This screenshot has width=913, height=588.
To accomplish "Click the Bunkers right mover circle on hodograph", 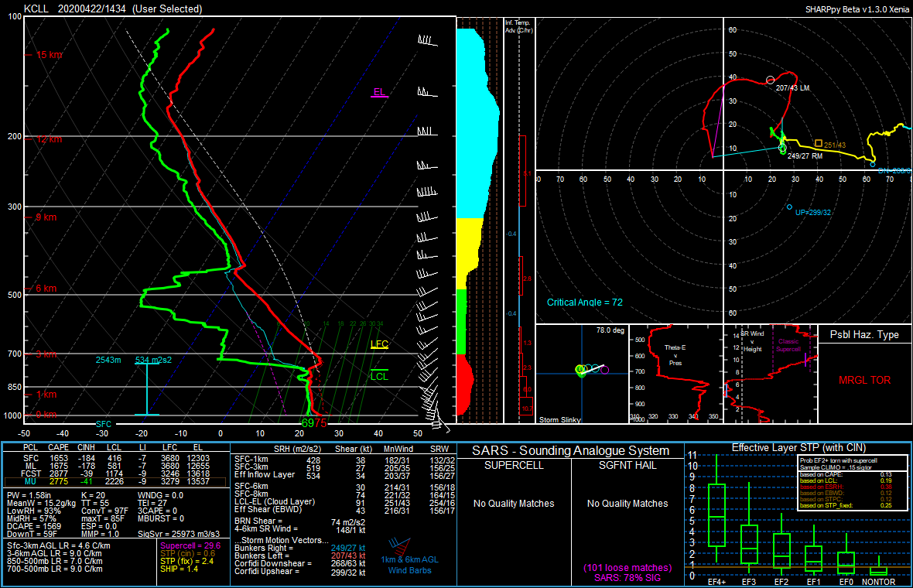I will (782, 148).
